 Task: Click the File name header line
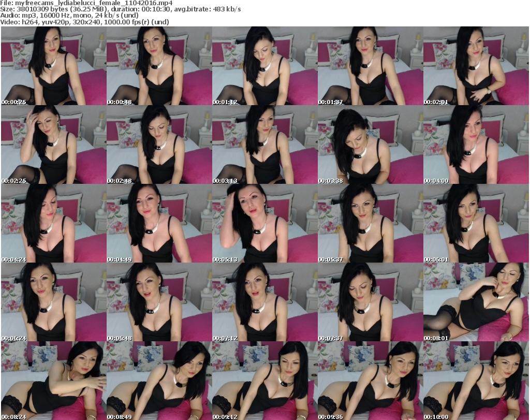pyautogui.click(x=86, y=3)
